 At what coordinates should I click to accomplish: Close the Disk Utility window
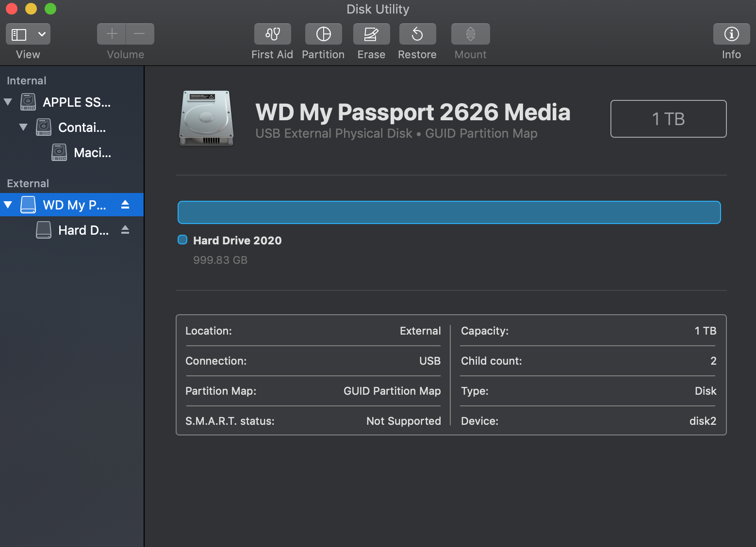pos(12,9)
